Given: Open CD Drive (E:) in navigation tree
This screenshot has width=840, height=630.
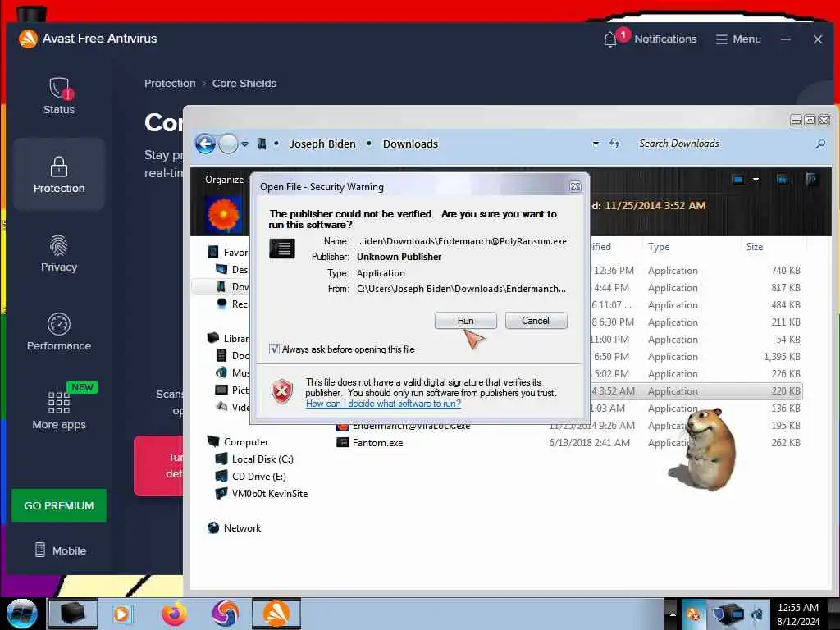Looking at the screenshot, I should [258, 477].
